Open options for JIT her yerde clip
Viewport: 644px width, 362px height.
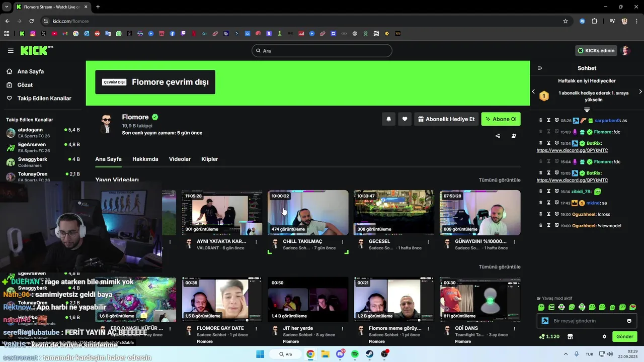(x=343, y=329)
